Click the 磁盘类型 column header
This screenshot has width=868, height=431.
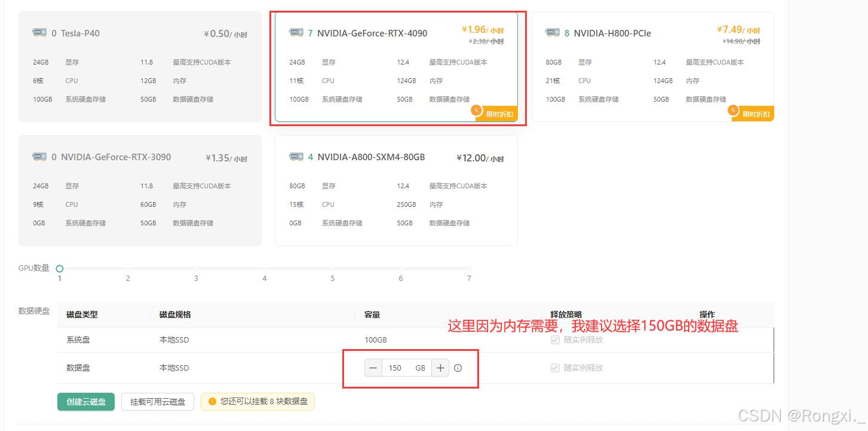pyautogui.click(x=82, y=314)
